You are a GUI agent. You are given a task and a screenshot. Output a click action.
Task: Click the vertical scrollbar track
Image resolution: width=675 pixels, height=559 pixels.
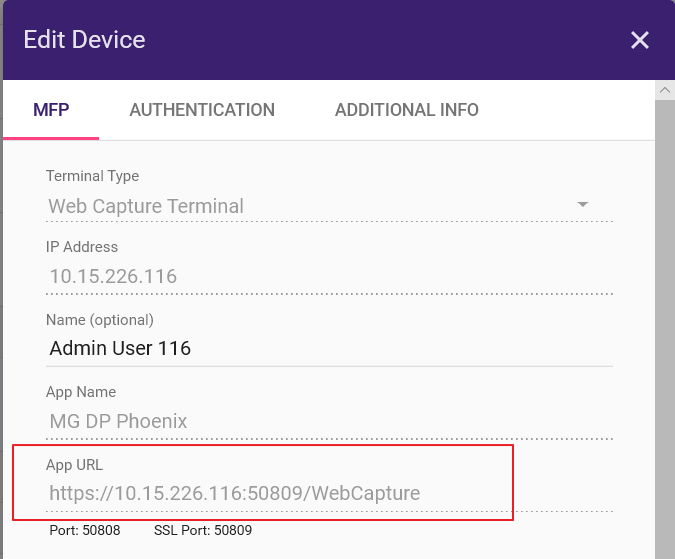click(x=665, y=329)
